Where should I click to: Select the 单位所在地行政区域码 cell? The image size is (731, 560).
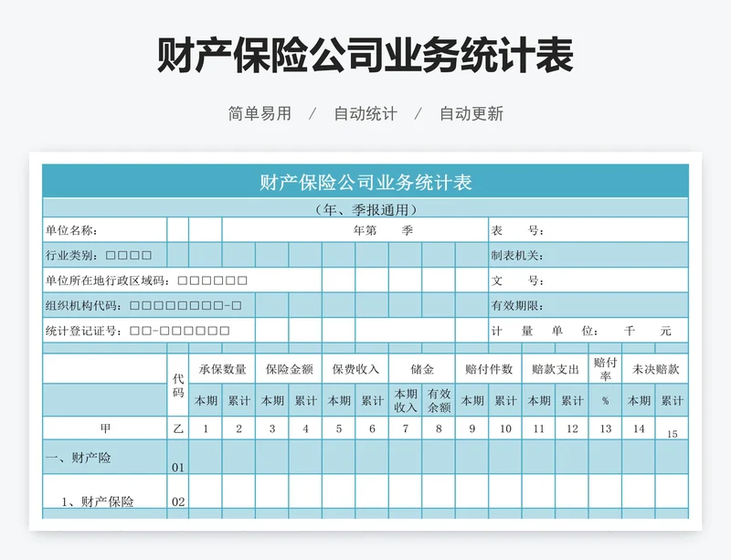coord(182,280)
